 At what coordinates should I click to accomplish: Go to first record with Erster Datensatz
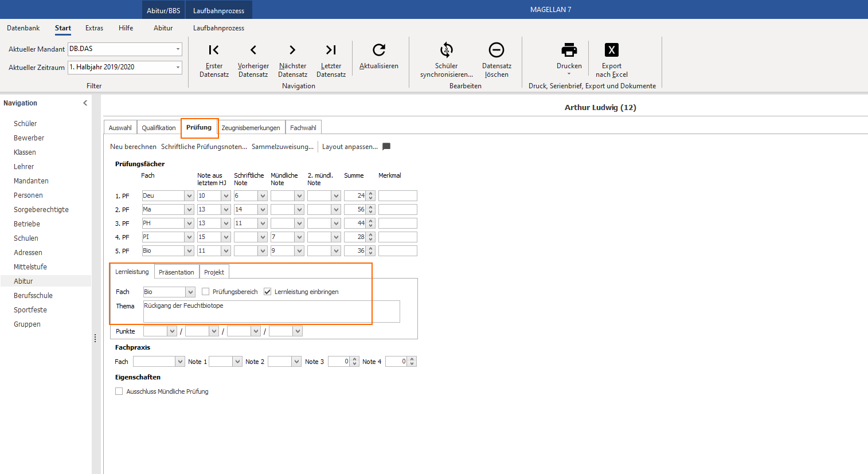[x=214, y=50]
